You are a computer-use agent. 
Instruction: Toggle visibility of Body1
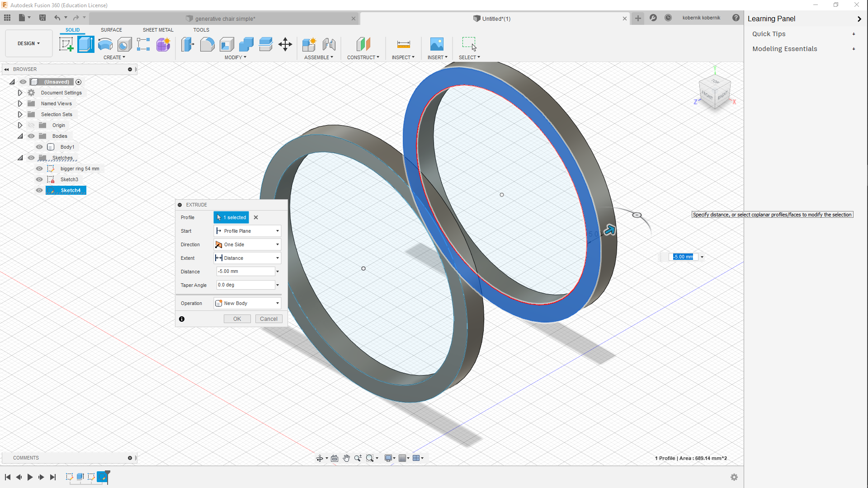tap(40, 146)
